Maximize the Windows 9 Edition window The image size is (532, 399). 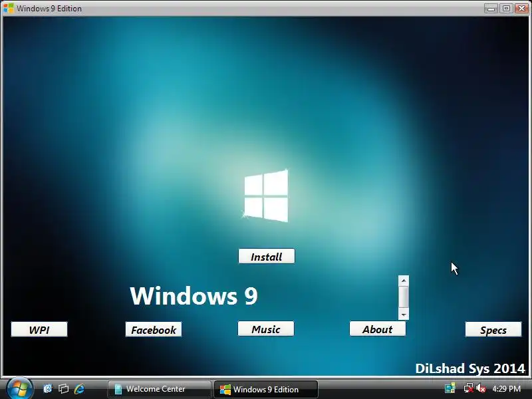pyautogui.click(x=506, y=9)
